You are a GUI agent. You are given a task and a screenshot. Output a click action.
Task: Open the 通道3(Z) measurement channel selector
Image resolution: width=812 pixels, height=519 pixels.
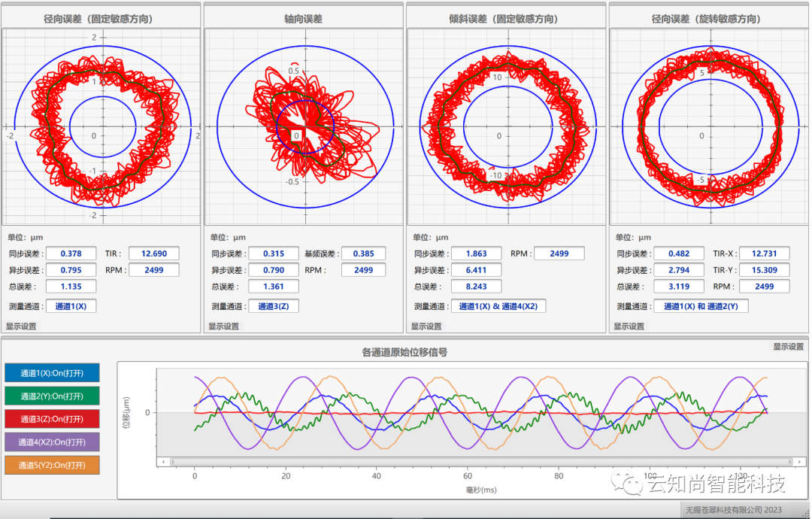pyautogui.click(x=274, y=306)
